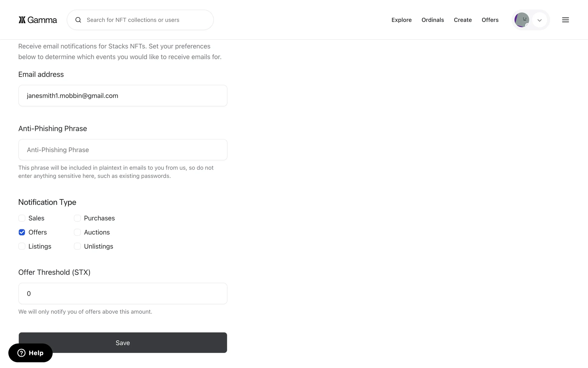Go to Explore in navigation
This screenshot has width=588, height=368.
(401, 20)
